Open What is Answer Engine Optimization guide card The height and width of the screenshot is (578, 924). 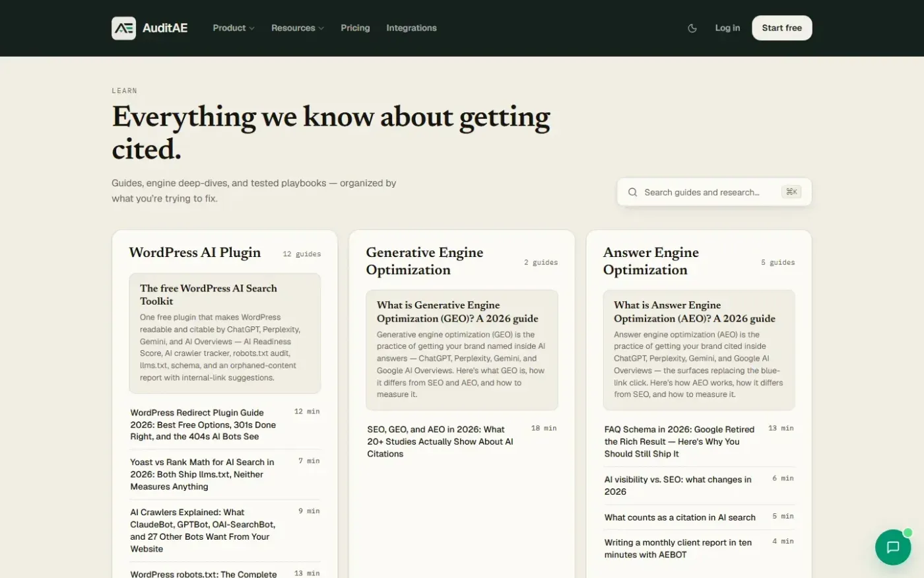[699, 350]
